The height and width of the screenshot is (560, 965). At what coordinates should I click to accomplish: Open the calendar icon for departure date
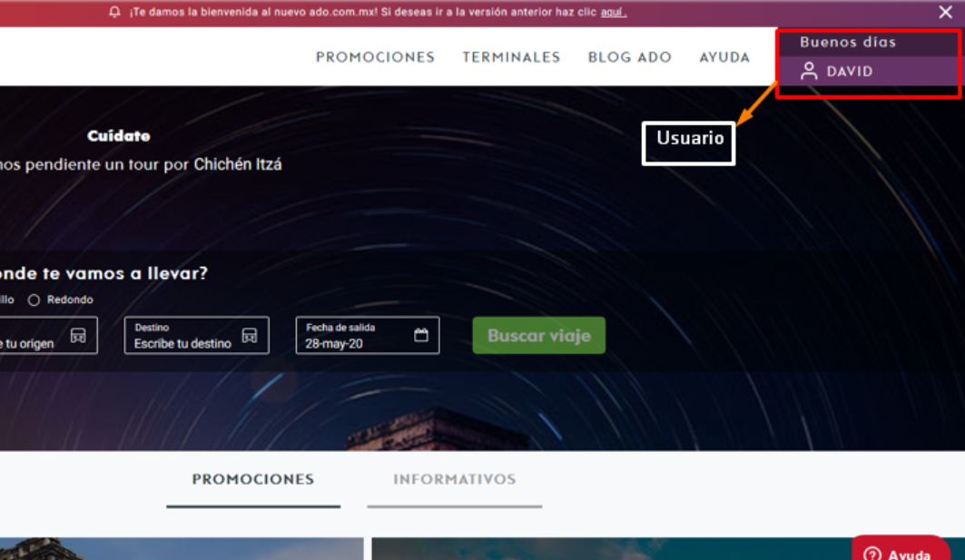tap(421, 335)
